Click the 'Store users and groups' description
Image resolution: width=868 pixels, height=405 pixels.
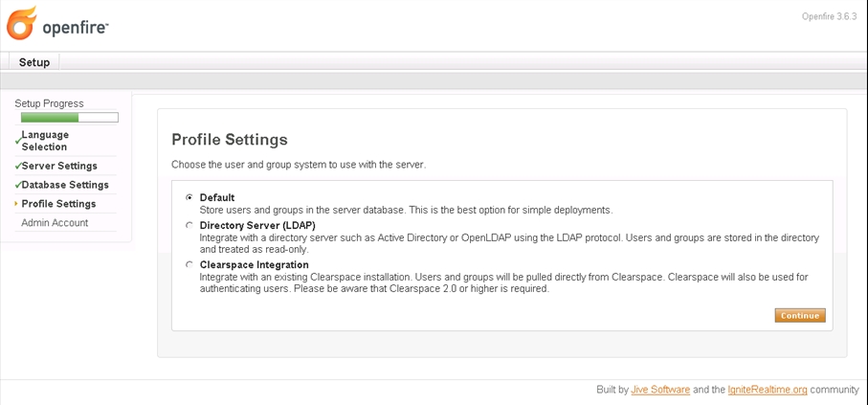407,211
